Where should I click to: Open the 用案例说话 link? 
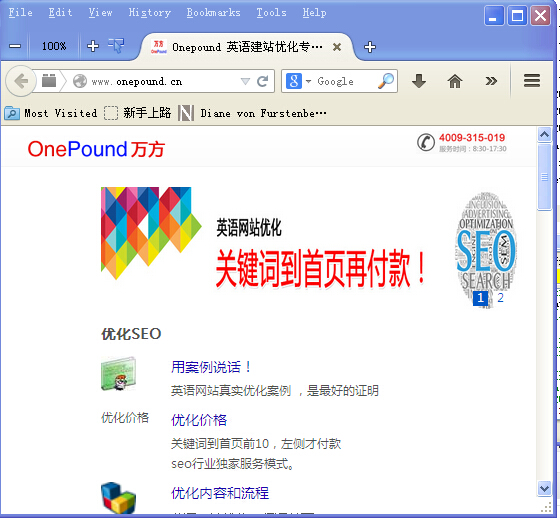211,367
